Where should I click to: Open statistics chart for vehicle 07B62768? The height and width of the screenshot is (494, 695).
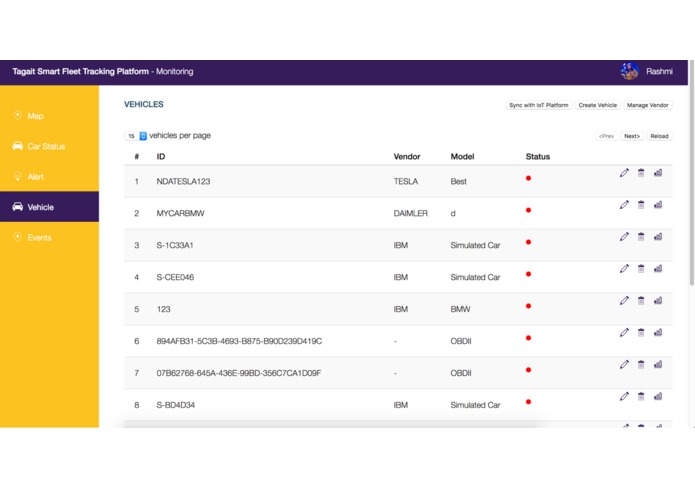coord(658,364)
